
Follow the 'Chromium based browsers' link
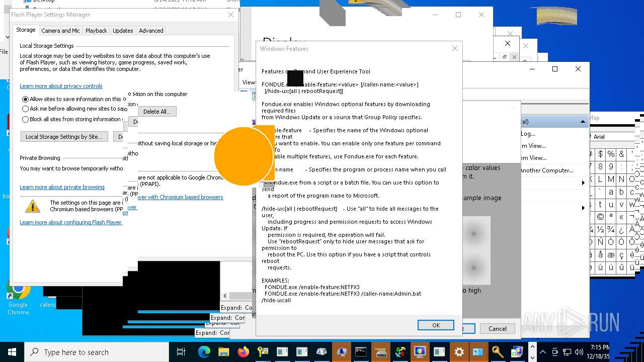(x=180, y=197)
